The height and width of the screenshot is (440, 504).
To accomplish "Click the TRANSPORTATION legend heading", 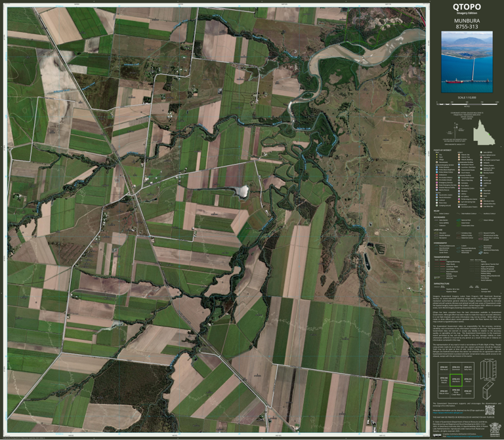I will click(442, 257).
